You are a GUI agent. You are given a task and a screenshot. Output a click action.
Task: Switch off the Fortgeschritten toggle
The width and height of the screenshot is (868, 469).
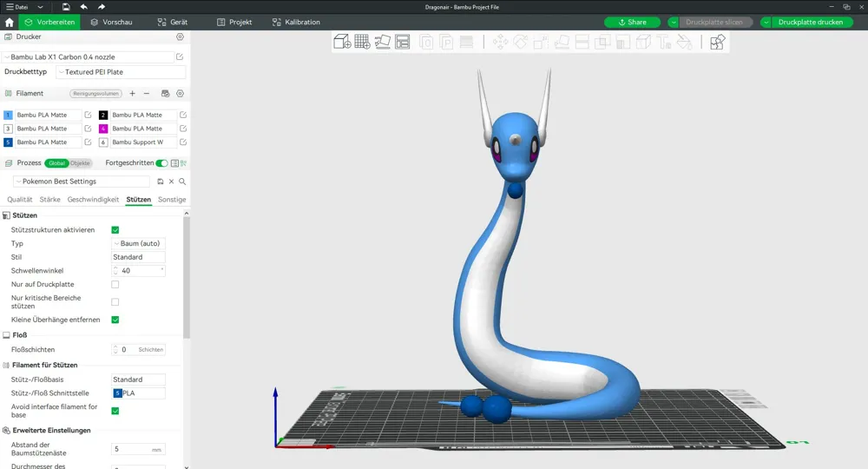[161, 163]
